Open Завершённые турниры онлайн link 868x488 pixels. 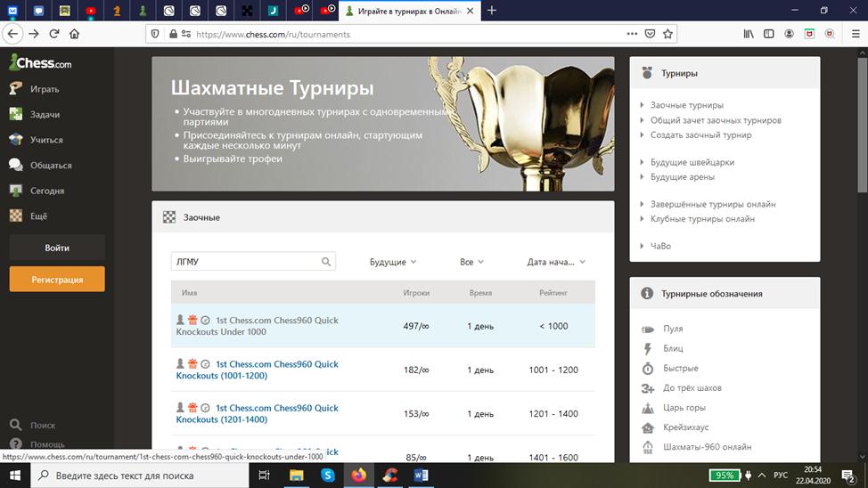click(712, 204)
